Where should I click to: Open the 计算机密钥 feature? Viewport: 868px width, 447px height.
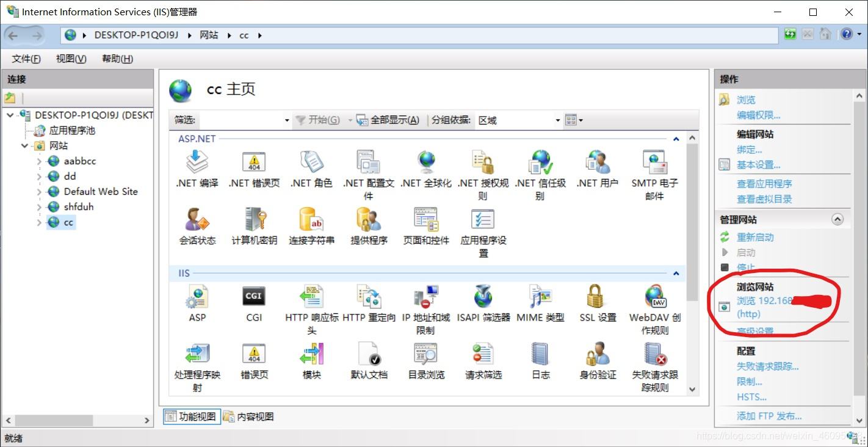coord(254,227)
